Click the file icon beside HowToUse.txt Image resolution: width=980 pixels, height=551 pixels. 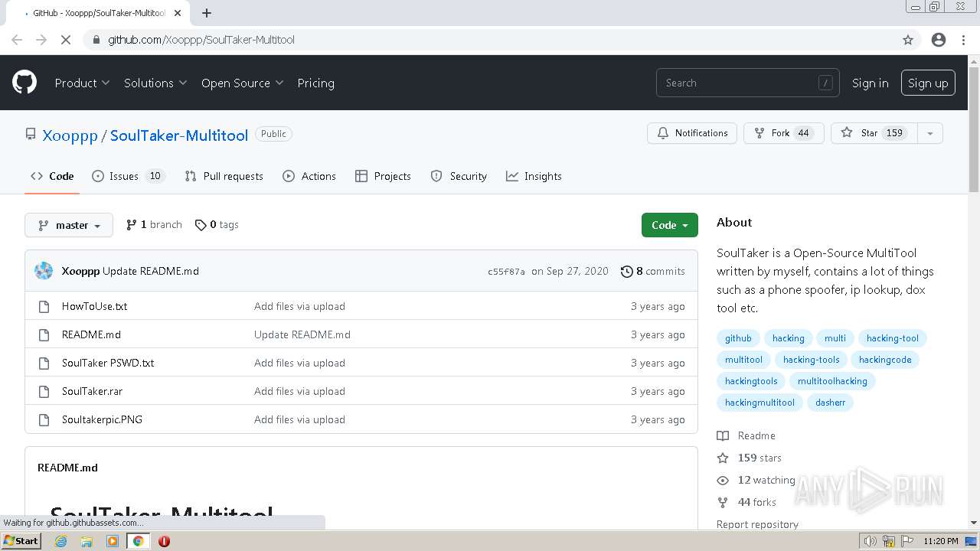click(x=44, y=306)
